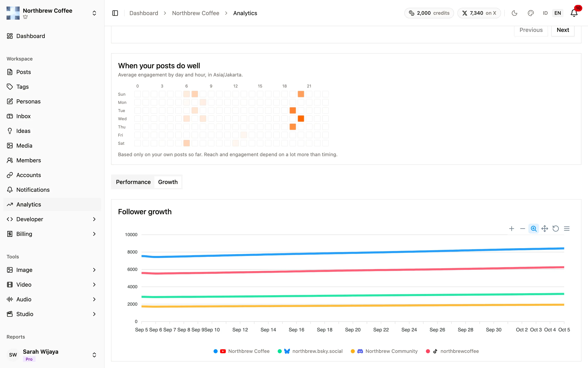Switch language to ID
This screenshot has width=588, height=368.
(545, 13)
